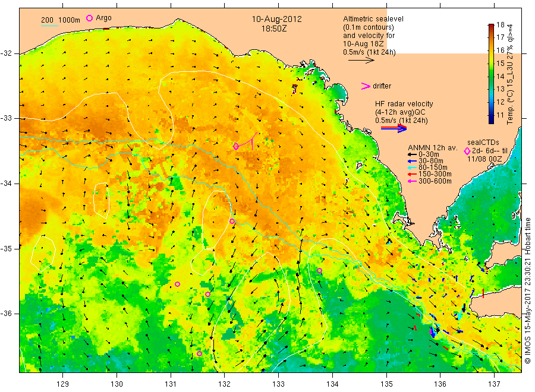
Task: Click the cyan arrow beside 80-150m
Action: (x=412, y=167)
